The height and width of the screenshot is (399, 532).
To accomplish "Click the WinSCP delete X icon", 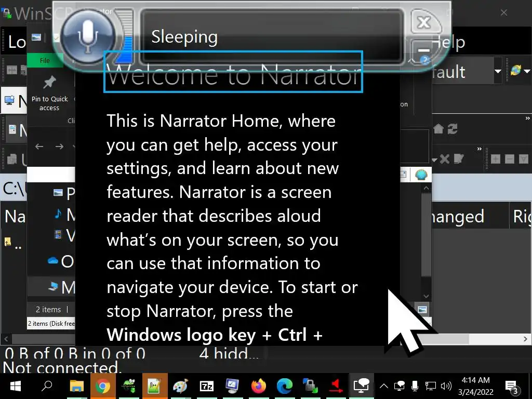I will 445,159.
